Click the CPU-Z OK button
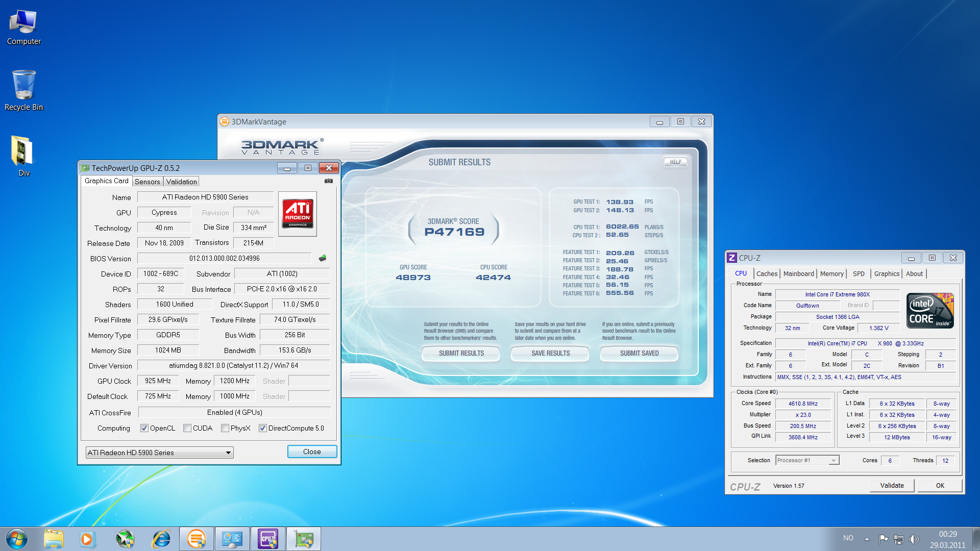The width and height of the screenshot is (980, 551). [940, 485]
